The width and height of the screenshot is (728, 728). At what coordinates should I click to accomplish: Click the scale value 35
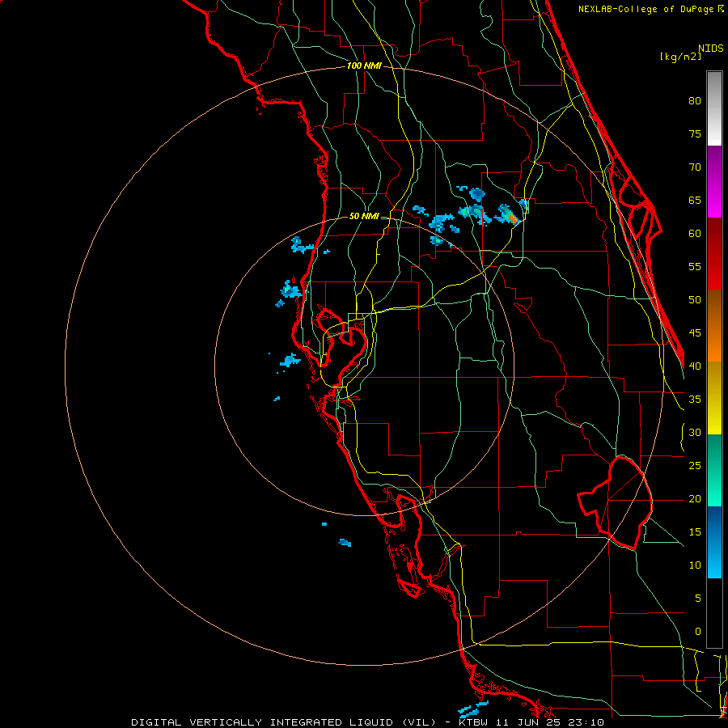695,400
